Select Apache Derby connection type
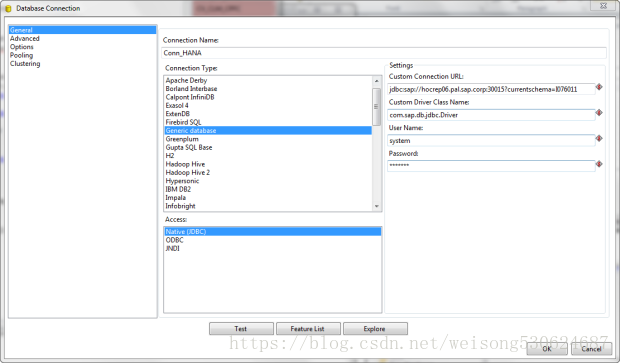Image resolution: width=620 pixels, height=363 pixels. (x=268, y=80)
